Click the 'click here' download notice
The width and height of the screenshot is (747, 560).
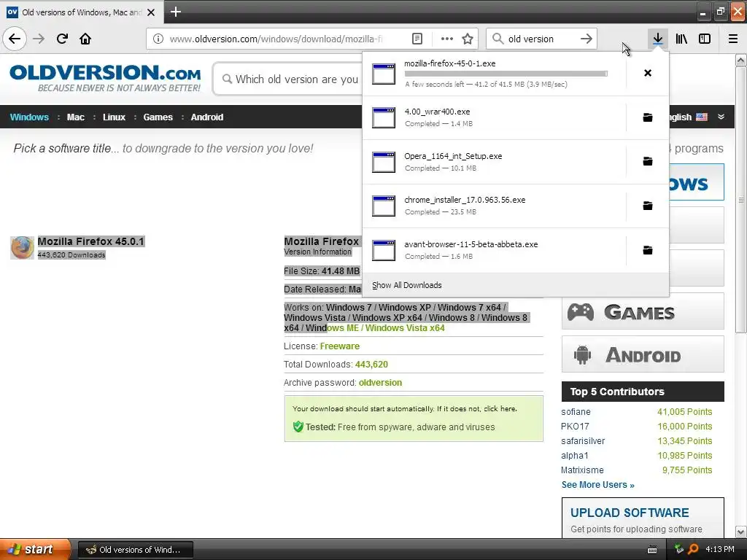(x=500, y=408)
